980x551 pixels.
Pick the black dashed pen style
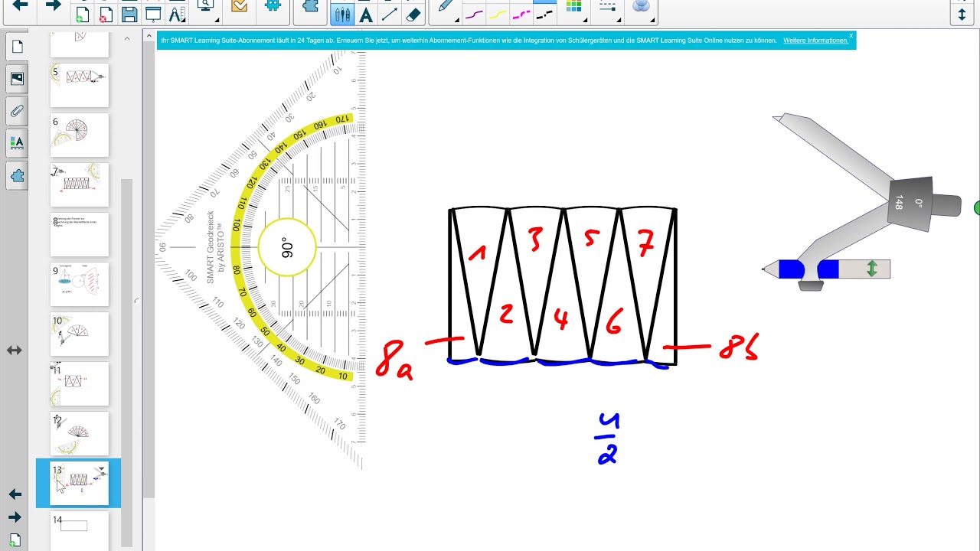(544, 14)
